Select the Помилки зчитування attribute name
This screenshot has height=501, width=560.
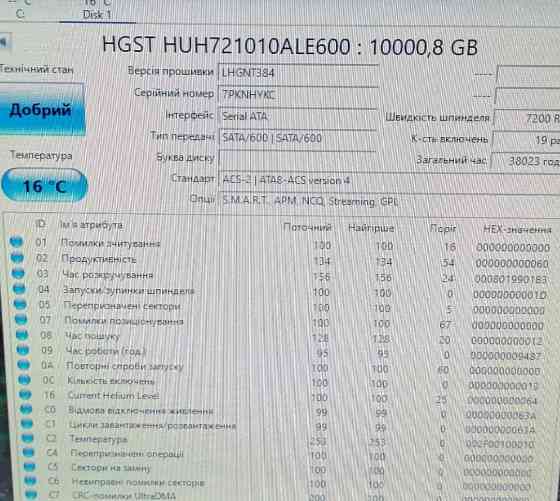[x=110, y=243]
